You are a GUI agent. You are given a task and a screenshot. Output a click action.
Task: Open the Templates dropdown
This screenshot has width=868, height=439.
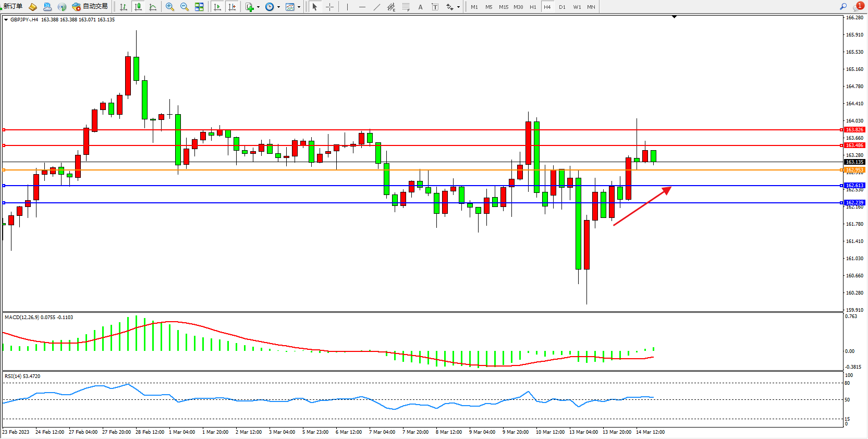coord(299,7)
